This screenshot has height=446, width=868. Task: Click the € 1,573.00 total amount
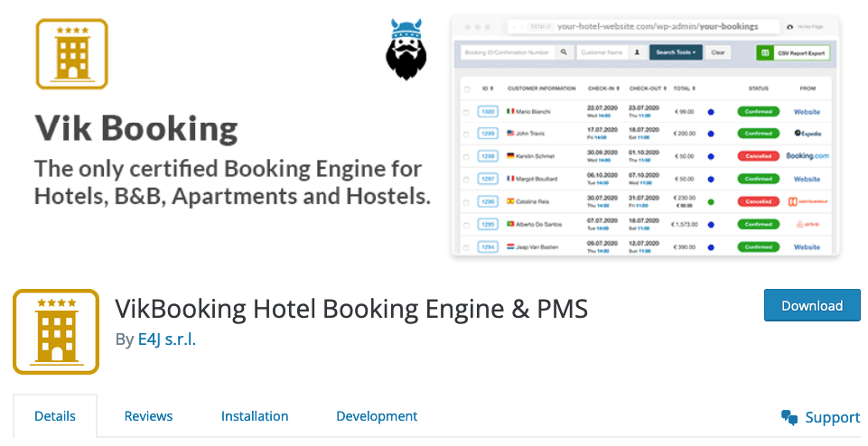click(685, 225)
